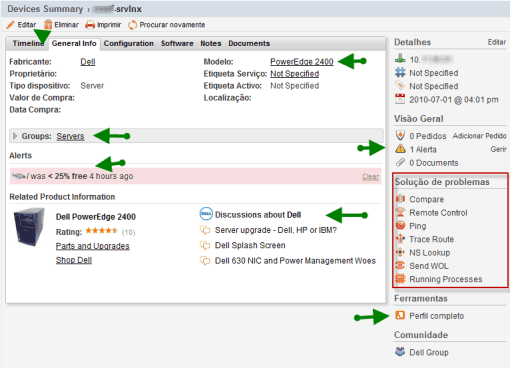Viewport: 510px width, 368px height.
Task: Click Remote Control text link
Action: 438,213
